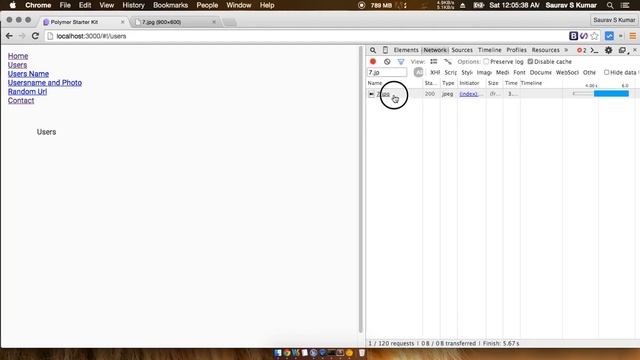
Task: Enable Preserve log checkbox
Action: pyautogui.click(x=486, y=62)
